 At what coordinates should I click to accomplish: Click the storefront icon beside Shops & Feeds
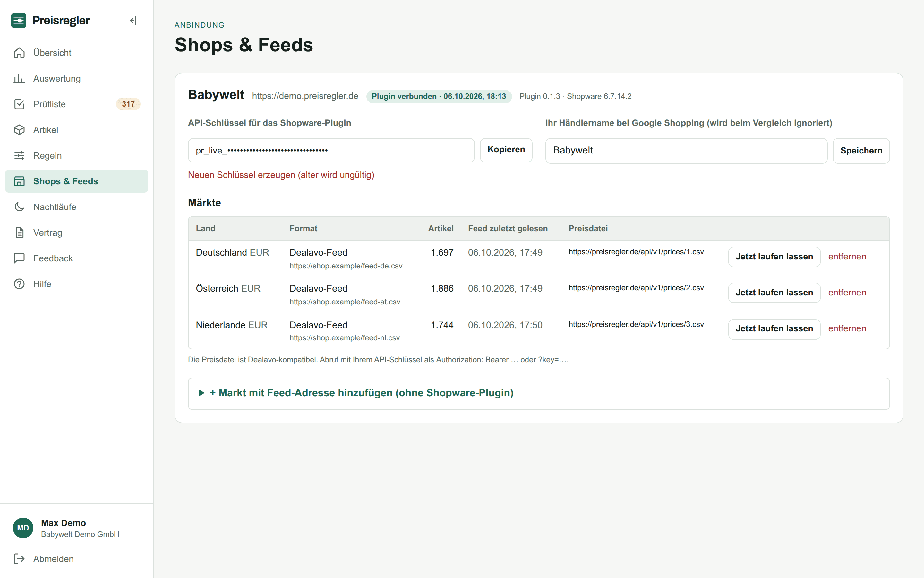tap(19, 181)
